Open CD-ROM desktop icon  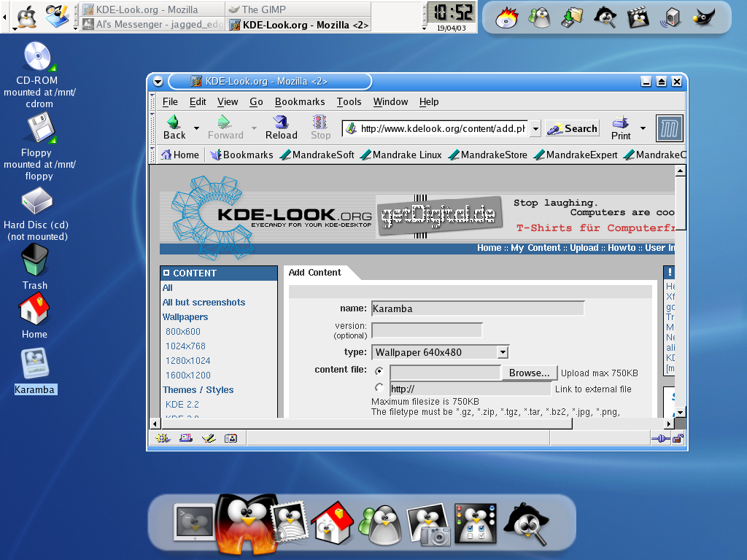coord(39,57)
